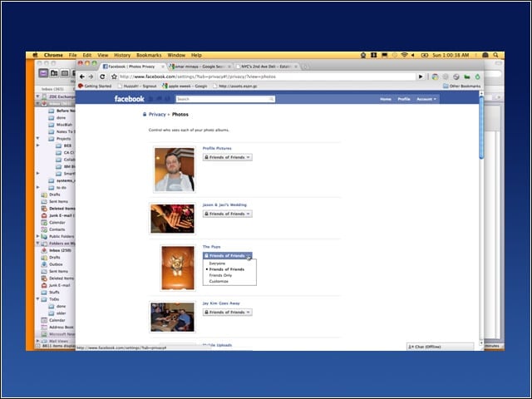Screen dimensions: 532x399
Task: Open the new tab button in Chrome
Action: pos(305,66)
